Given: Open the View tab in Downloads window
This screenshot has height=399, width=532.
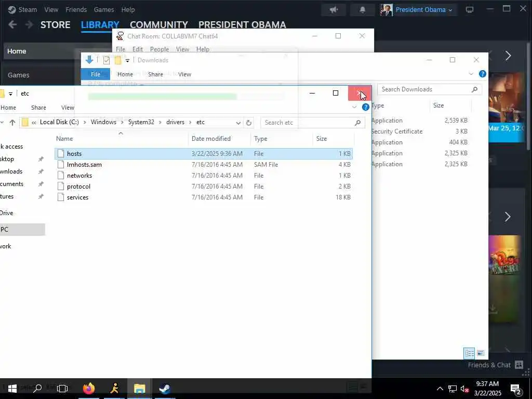Looking at the screenshot, I should (x=184, y=74).
